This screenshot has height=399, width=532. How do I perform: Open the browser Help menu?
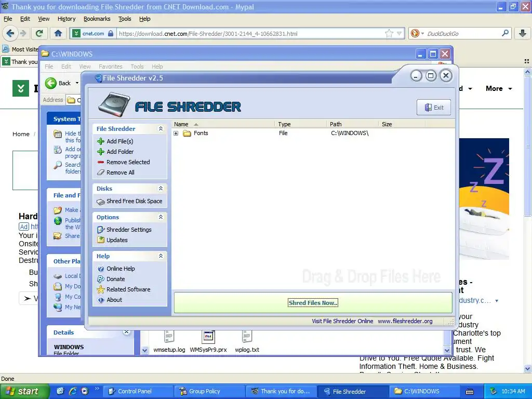(x=145, y=19)
